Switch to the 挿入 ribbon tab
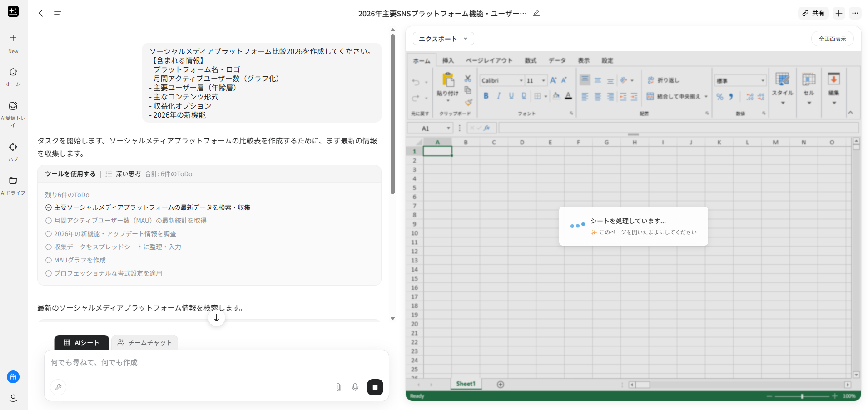 tap(448, 60)
